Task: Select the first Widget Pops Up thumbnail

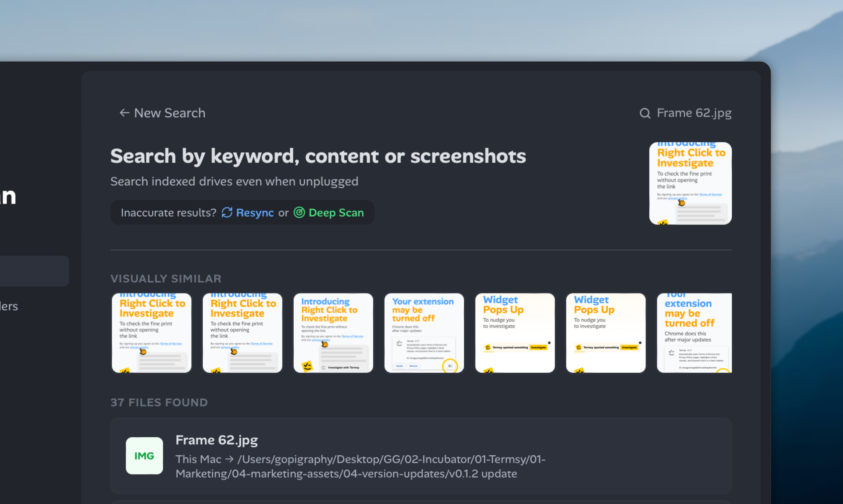Action: point(515,333)
